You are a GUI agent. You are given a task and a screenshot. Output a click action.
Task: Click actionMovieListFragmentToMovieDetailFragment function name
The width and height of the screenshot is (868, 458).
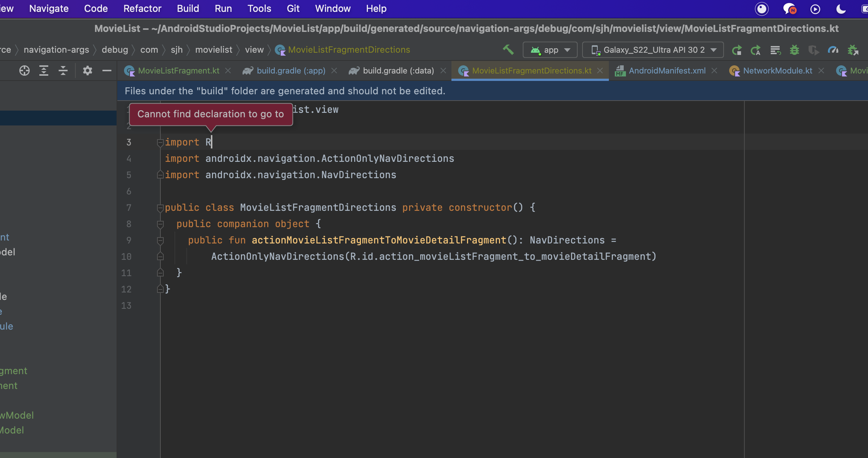[379, 240]
